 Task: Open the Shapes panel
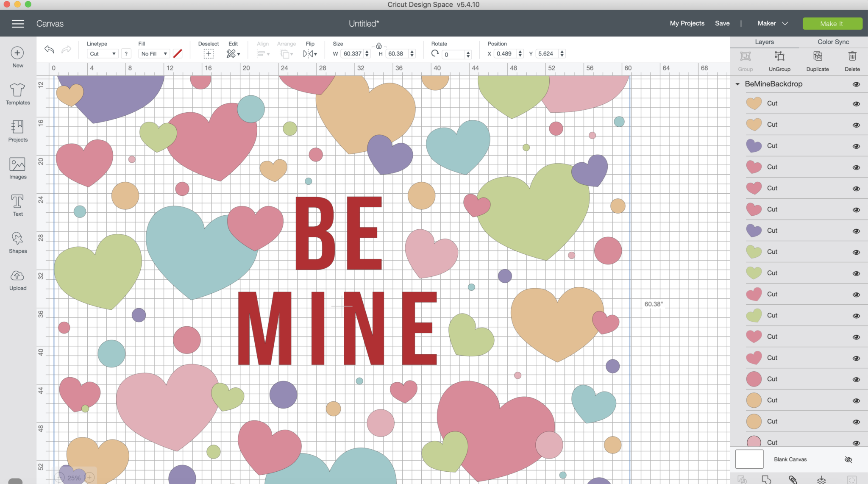click(17, 242)
